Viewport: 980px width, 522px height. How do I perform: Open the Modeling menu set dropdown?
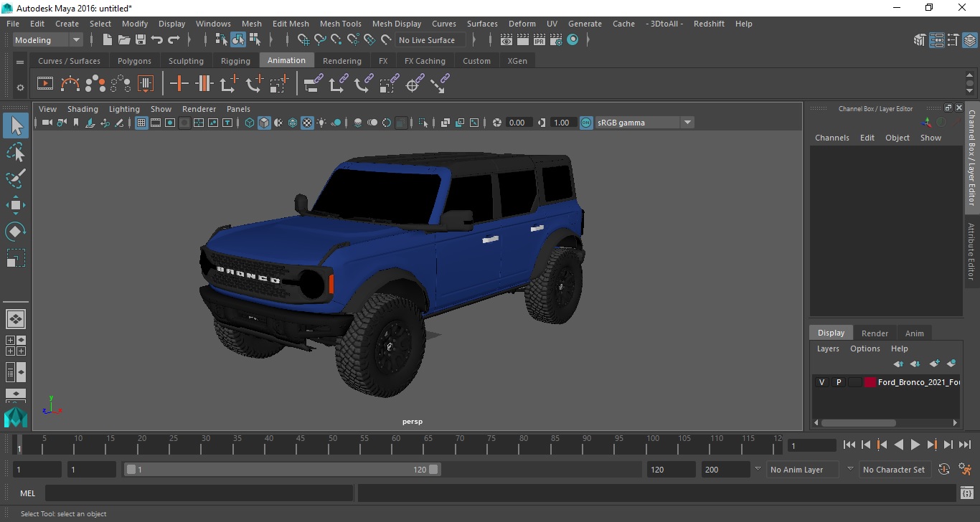pos(48,40)
